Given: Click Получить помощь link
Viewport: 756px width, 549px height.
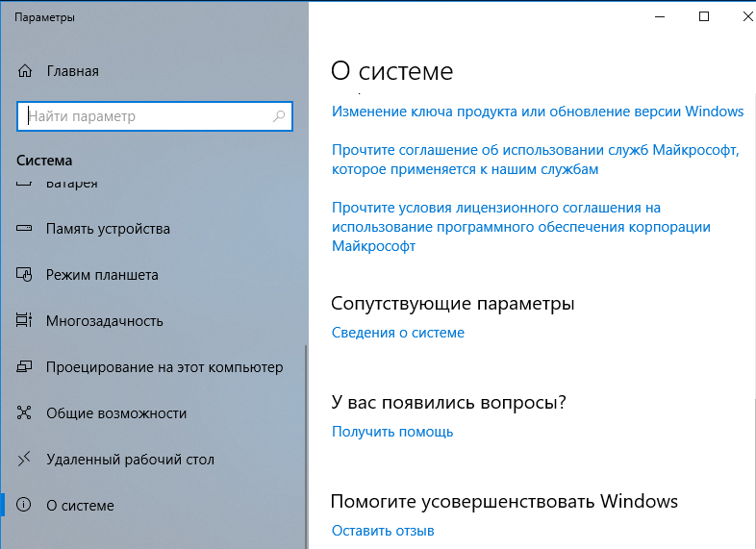Looking at the screenshot, I should click(x=392, y=432).
